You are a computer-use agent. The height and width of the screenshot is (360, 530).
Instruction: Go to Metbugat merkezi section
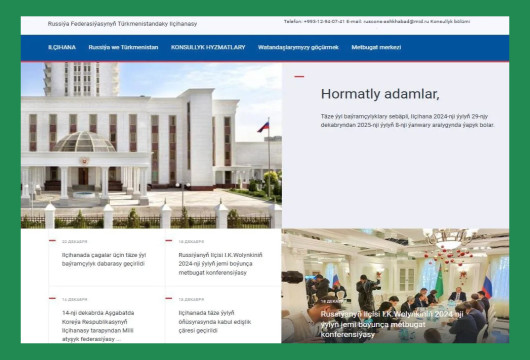[x=376, y=47]
